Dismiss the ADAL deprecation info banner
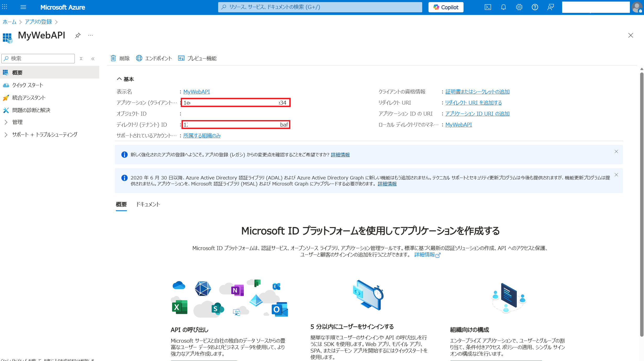This screenshot has width=644, height=361. point(616,175)
